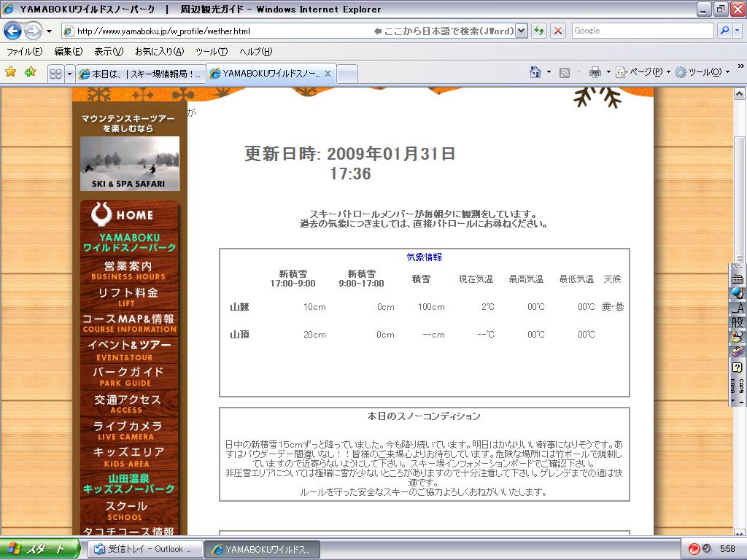Click the Stop loading red X icon
Viewport: 747px width, 560px height.
(x=558, y=31)
